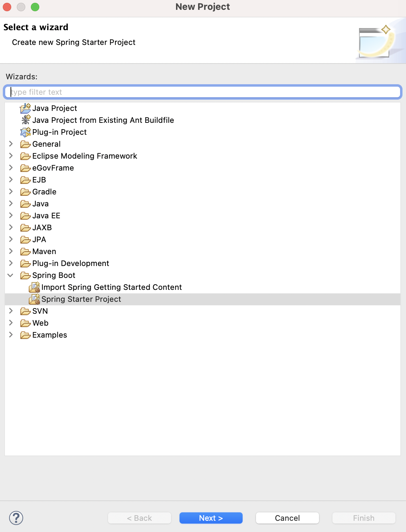The image size is (406, 532).
Task: Click the < Back button
Action: tap(140, 518)
